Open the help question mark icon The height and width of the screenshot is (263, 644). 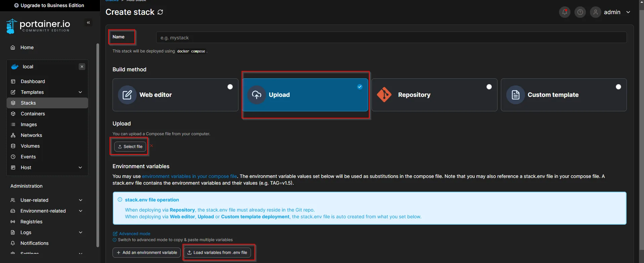(580, 12)
